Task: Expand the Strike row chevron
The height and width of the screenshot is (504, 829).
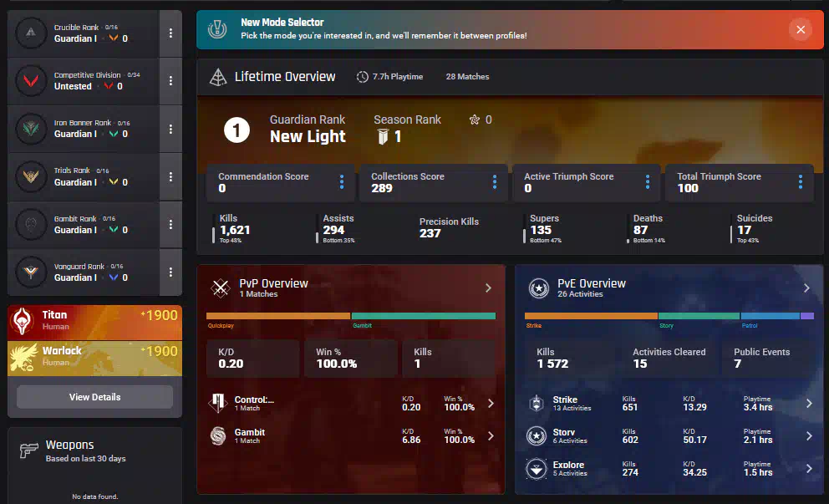Action: pyautogui.click(x=809, y=404)
